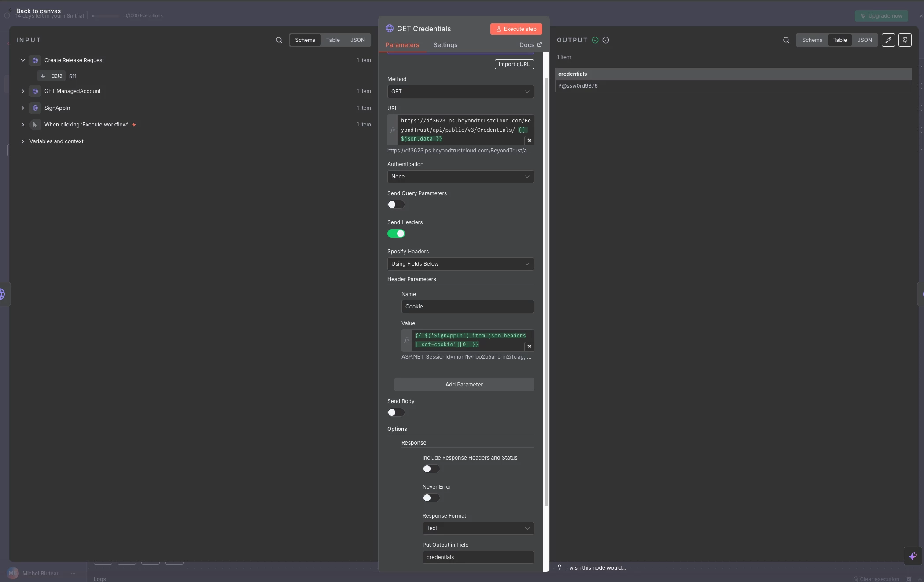The image size is (924, 582).
Task: Click the Clear execution button
Action: [876, 579]
